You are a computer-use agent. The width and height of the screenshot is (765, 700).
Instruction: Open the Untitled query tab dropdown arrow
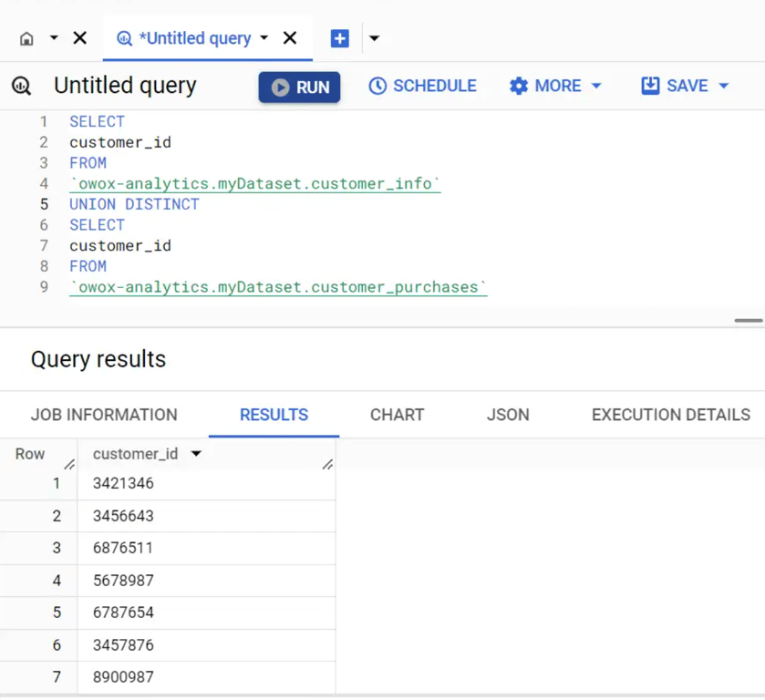[x=264, y=37]
